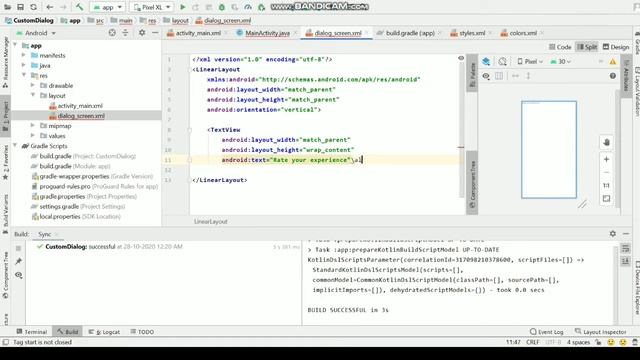Expand the drawable folder arrow
Viewport: 640px width, 360px height.
33,85
